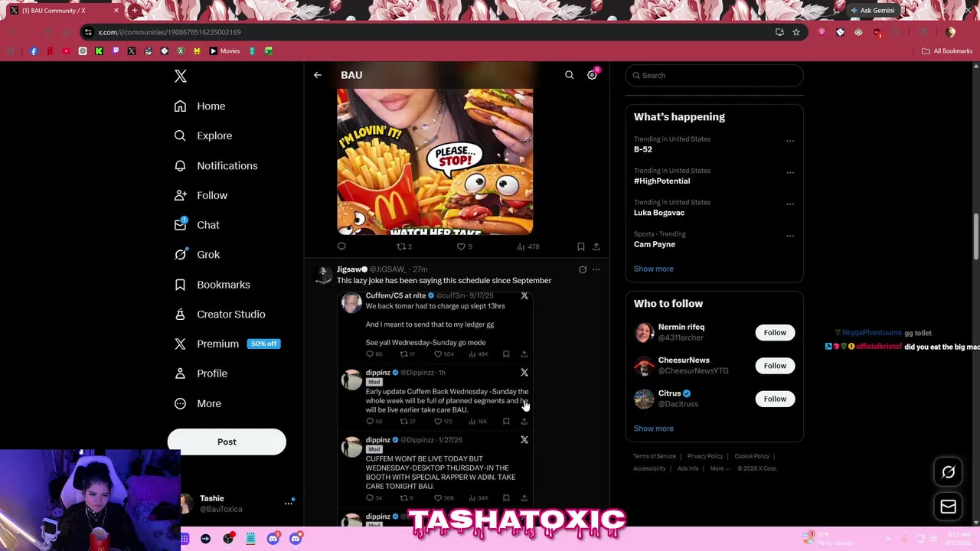Search within the BAU community
This screenshot has width=980, height=551.
(x=569, y=75)
